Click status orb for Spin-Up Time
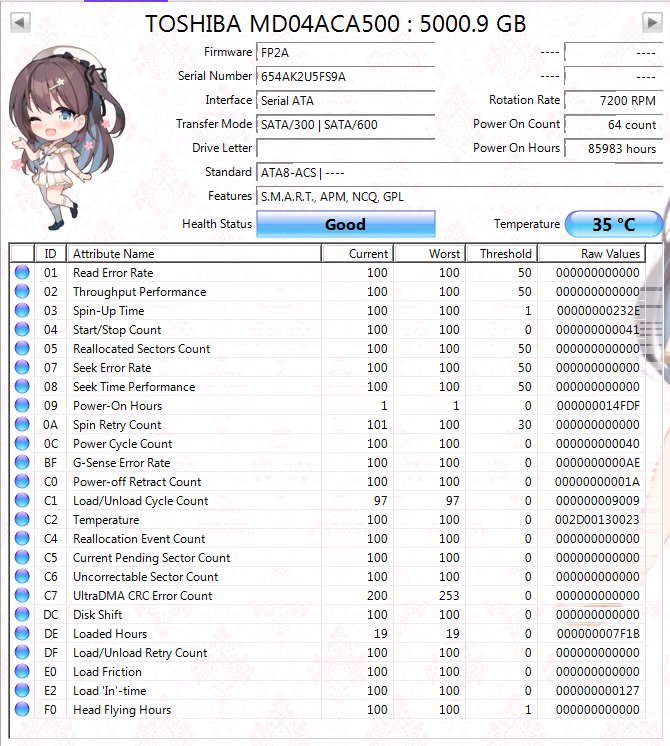This screenshot has height=746, width=670. click(22, 310)
